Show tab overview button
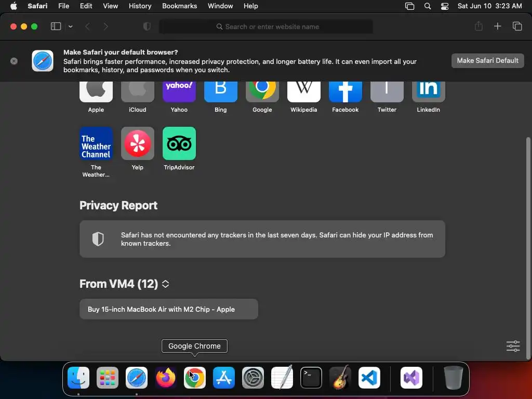Image resolution: width=532 pixels, height=399 pixels. coord(517,26)
